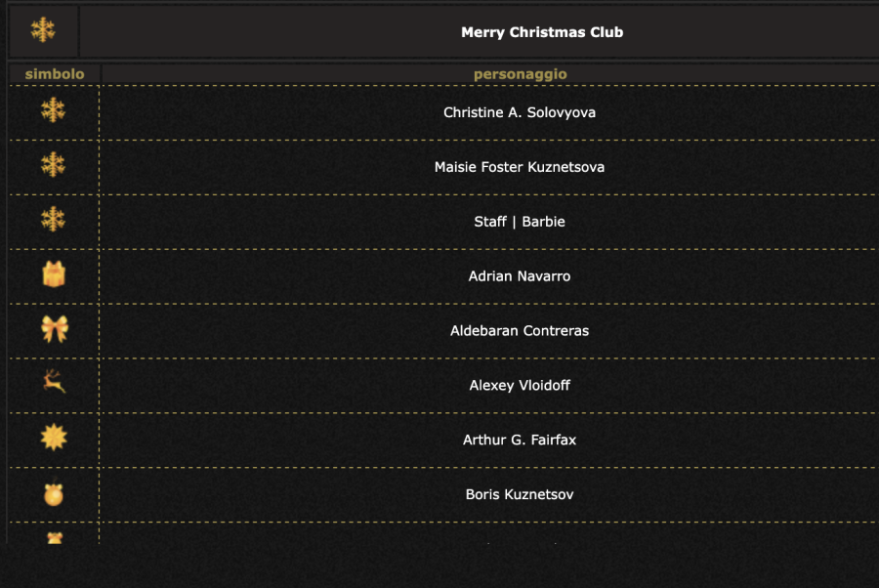The image size is (879, 588).
Task: Click the snowflake icon beside the club title
Action: pyautogui.click(x=43, y=31)
